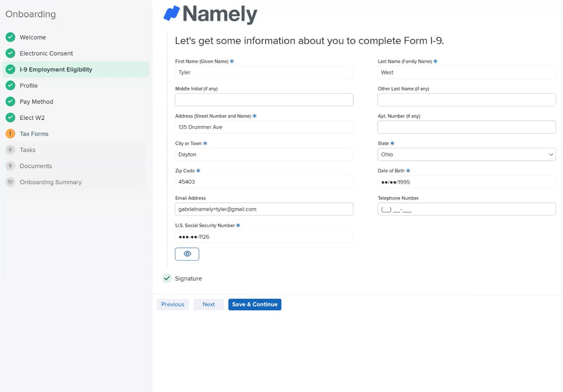Click the orange warning icon for Tax Forms
The height and width of the screenshot is (392, 563).
pos(10,133)
